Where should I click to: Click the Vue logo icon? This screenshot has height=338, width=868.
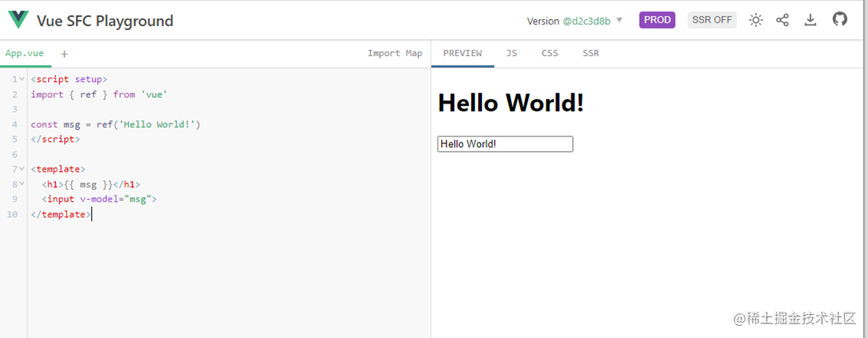pyautogui.click(x=18, y=20)
